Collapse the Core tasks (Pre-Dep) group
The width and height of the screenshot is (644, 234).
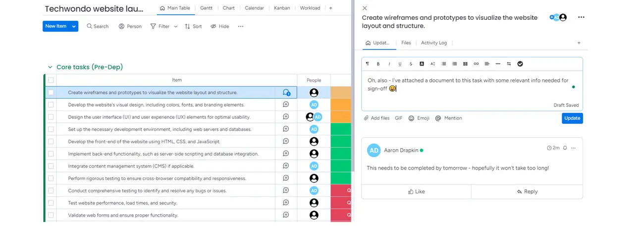pos(50,67)
